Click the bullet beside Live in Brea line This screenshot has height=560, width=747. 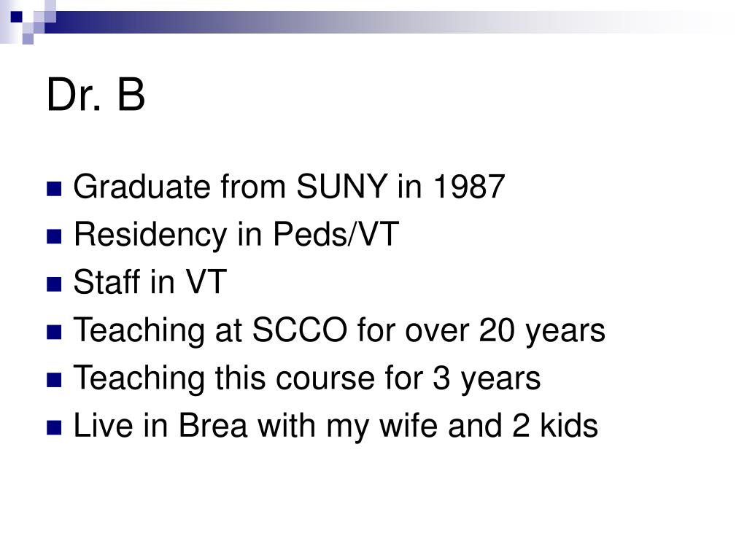54,427
